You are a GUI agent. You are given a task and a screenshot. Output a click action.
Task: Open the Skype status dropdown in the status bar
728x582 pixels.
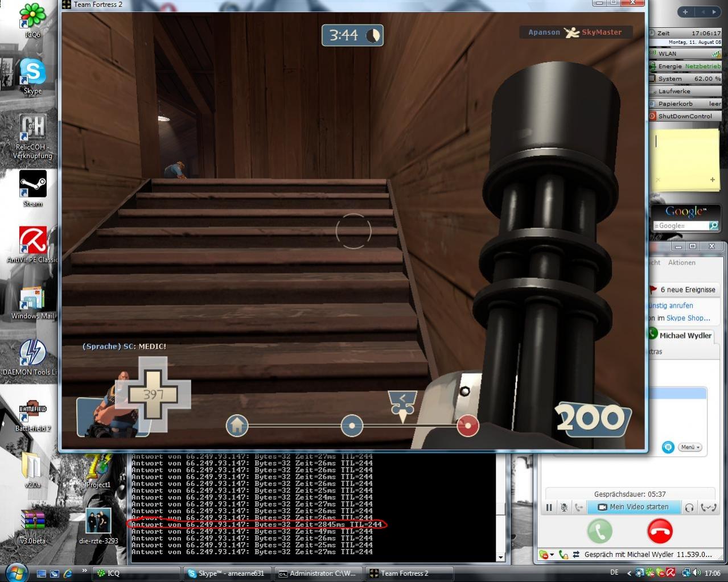pos(546,554)
